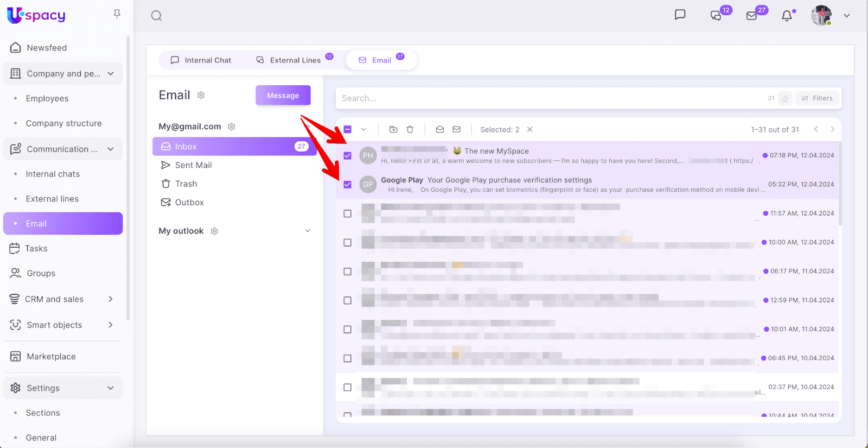Switch to the Internal Chat tab

201,60
